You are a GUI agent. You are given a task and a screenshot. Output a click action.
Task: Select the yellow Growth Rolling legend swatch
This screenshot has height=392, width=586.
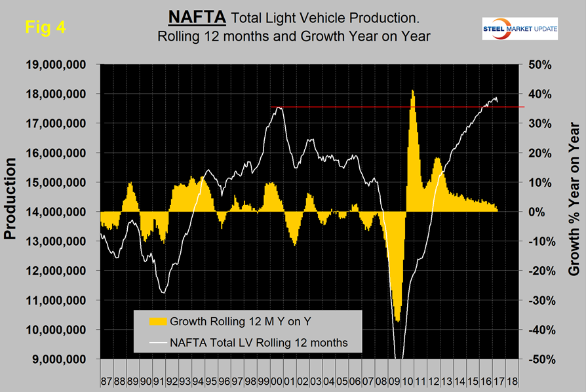tap(157, 321)
